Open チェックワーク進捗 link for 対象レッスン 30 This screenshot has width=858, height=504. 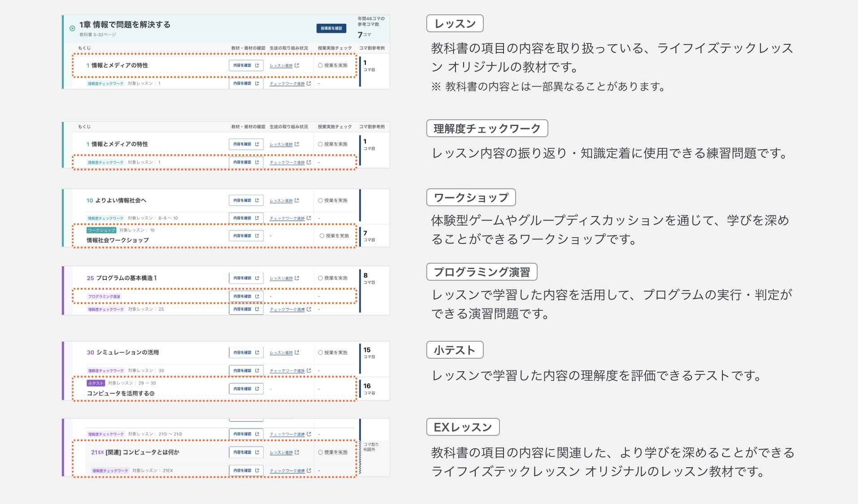[287, 371]
